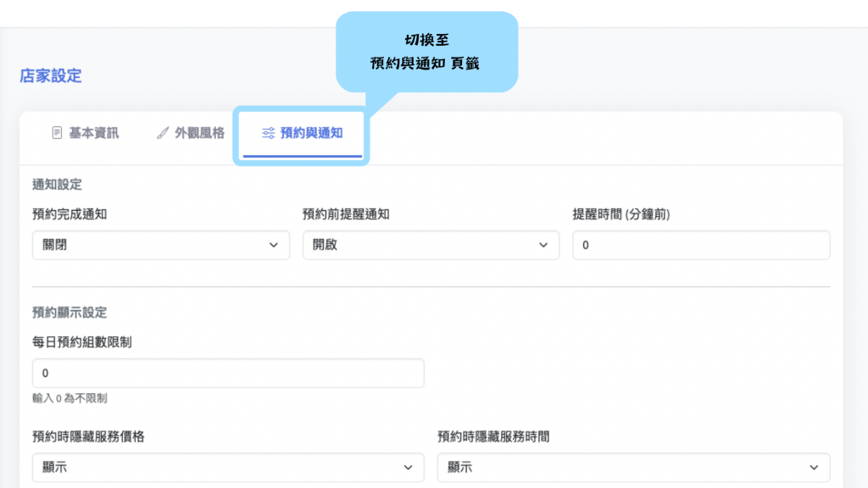
Task: Focus the 每日預約組數限制 input field
Action: point(227,373)
